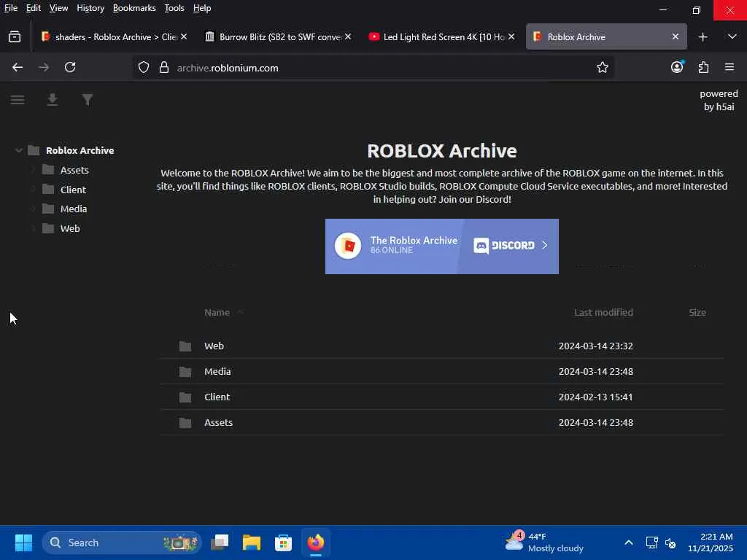Open the Web folder in the list
The width and height of the screenshot is (747, 560).
coord(441,346)
